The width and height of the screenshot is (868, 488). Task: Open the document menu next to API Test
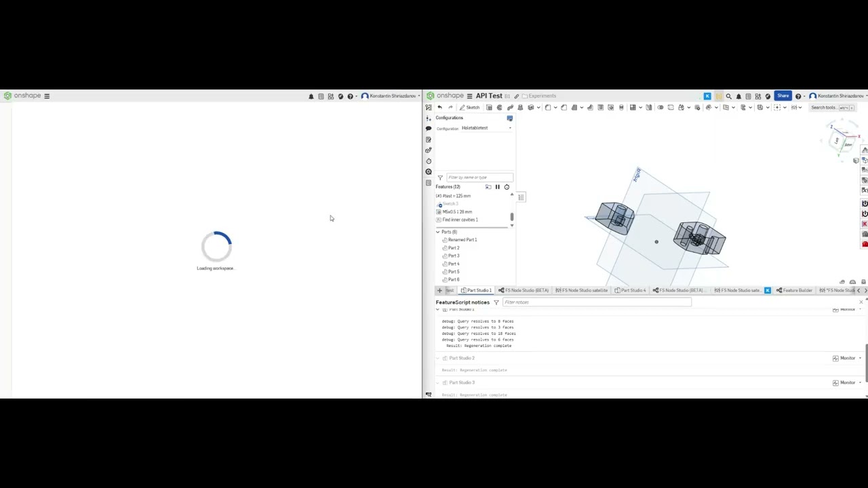(469, 96)
